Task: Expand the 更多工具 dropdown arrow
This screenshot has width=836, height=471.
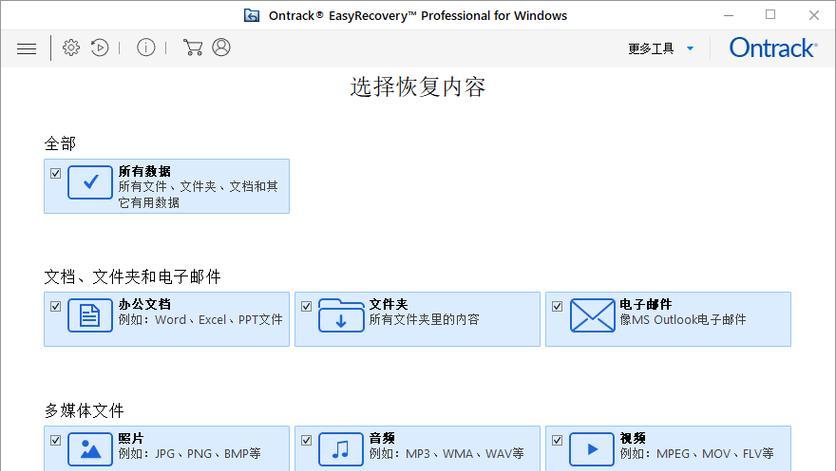Action: (x=690, y=49)
